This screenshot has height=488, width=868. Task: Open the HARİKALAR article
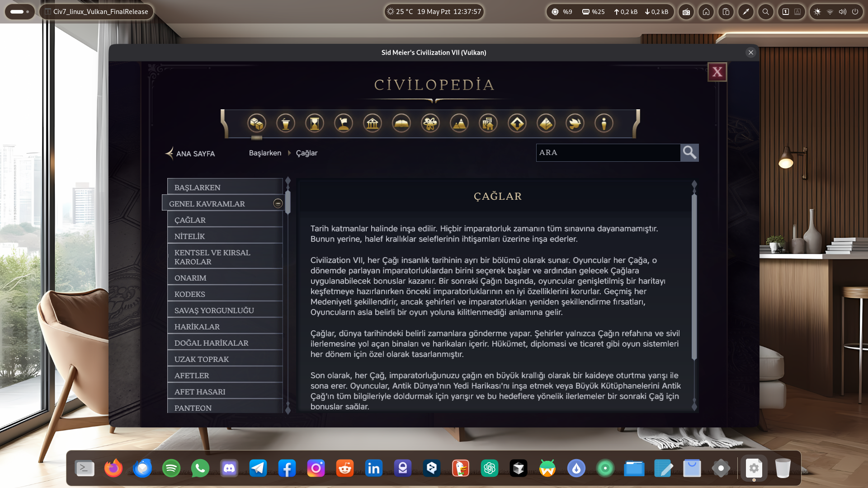click(225, 326)
